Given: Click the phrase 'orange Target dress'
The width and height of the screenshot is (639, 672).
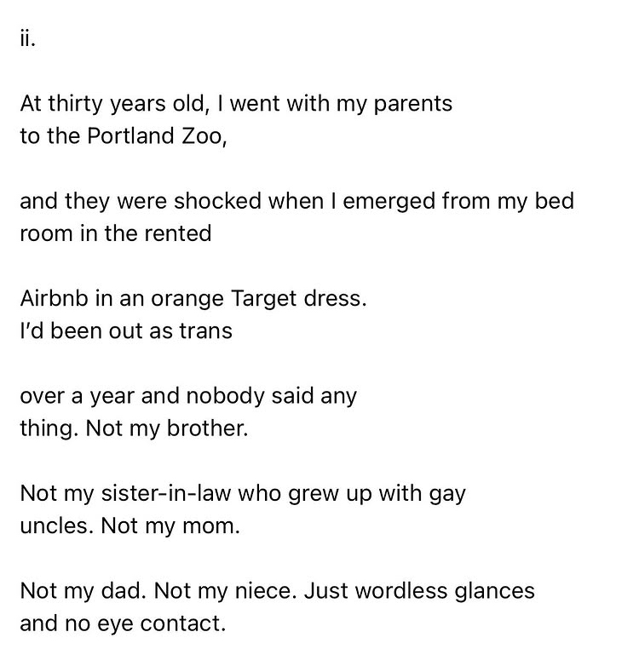Looking at the screenshot, I should [258, 299].
